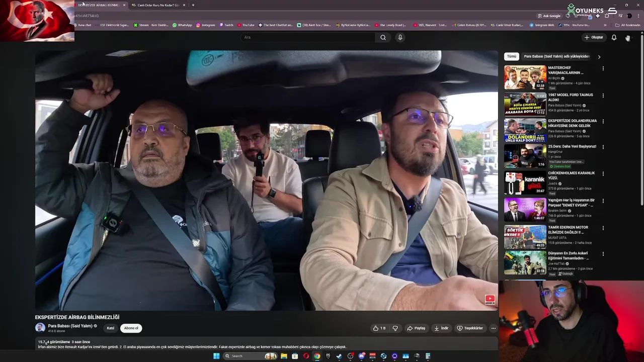Click into the YouTube Ara search field
This screenshot has width=644, height=362.
tap(308, 37)
